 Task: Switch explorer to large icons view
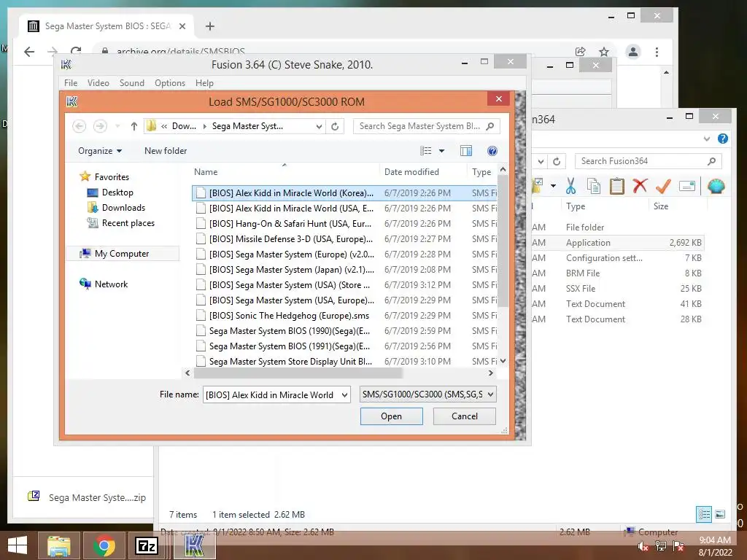(720, 514)
